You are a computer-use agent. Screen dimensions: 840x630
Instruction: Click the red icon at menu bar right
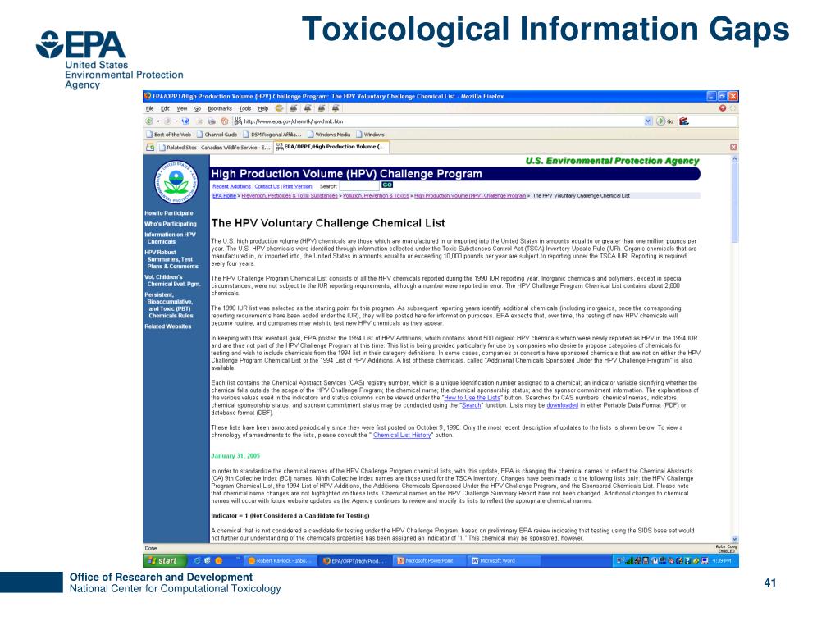(722, 108)
